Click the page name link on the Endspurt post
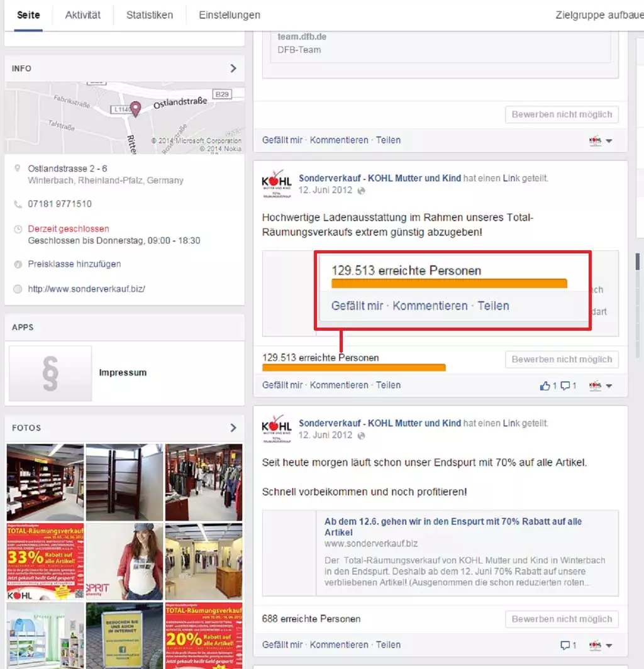This screenshot has height=669, width=644. (x=380, y=423)
